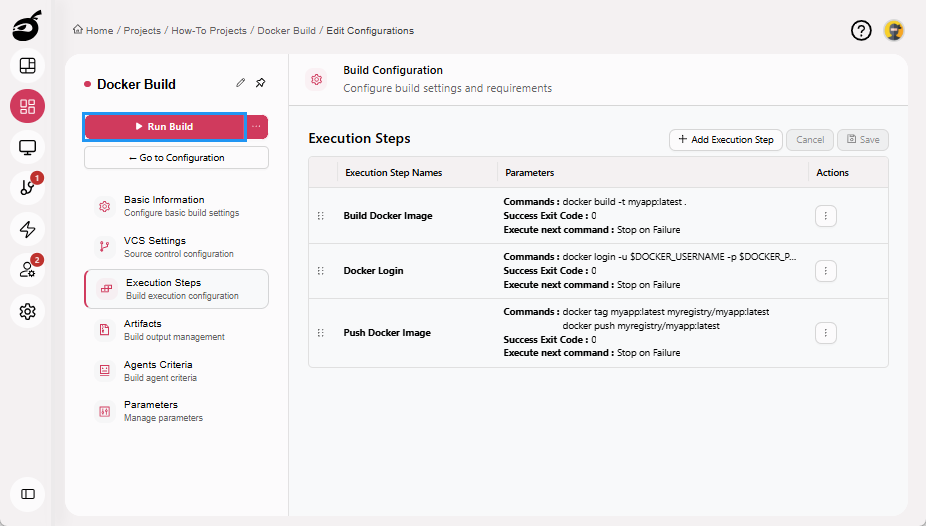Click drag handle for Docker Login row

coord(321,270)
